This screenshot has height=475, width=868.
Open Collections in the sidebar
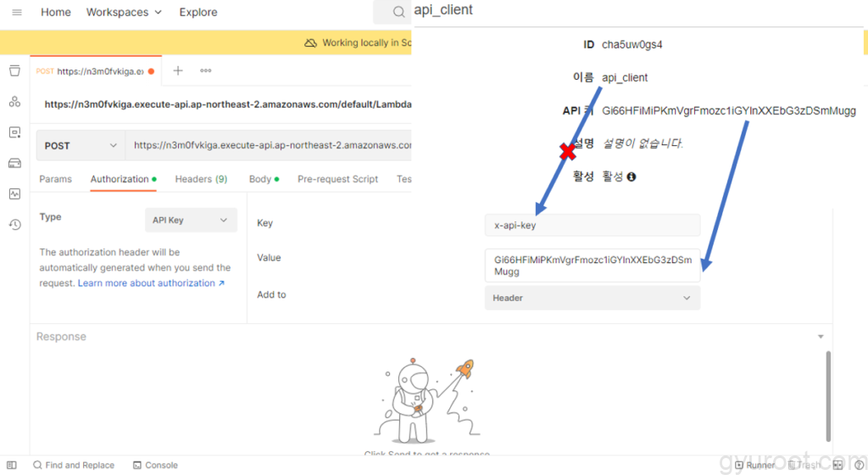(14, 70)
